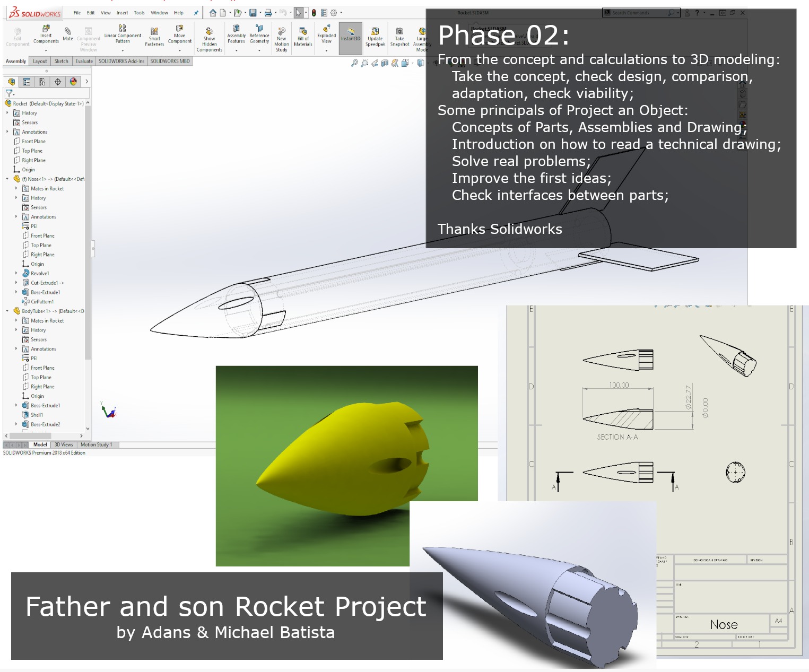This screenshot has height=672, width=809.
Task: Switch to the Layout ribbon tab
Action: (40, 61)
